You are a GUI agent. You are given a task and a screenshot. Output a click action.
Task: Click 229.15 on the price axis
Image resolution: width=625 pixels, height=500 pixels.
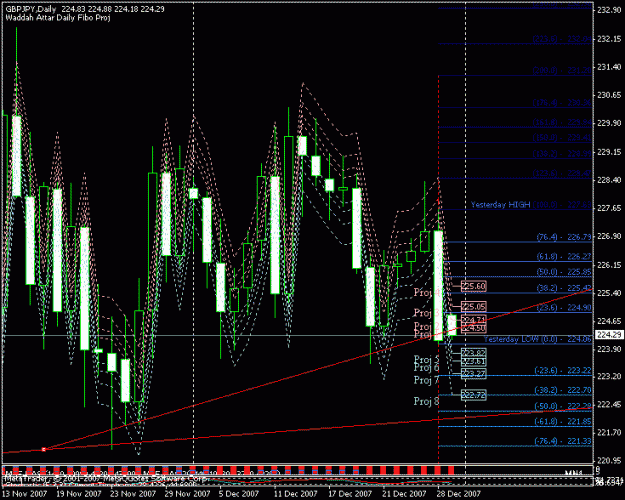(x=609, y=152)
